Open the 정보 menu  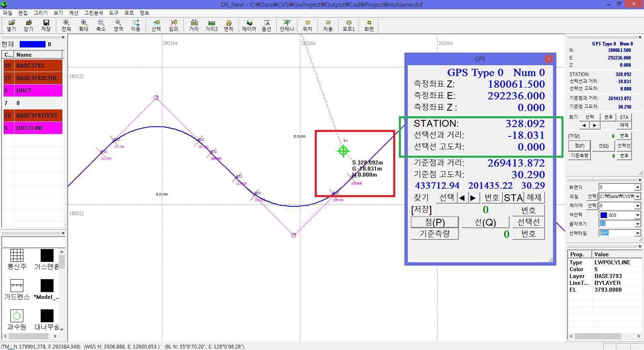point(144,13)
